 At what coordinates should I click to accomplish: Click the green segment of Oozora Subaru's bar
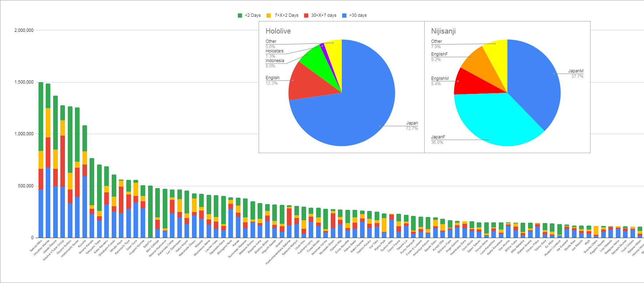(70, 140)
